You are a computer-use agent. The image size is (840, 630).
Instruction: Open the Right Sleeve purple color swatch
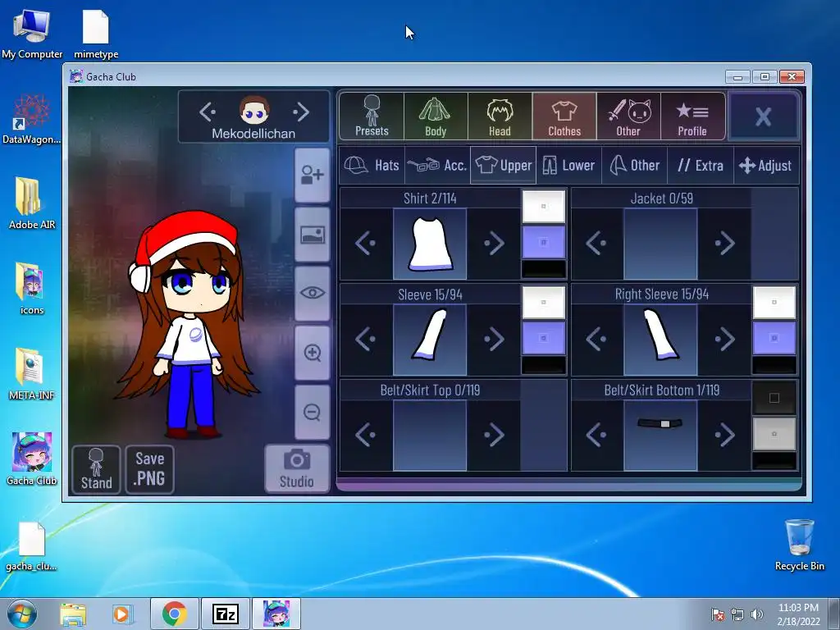774,338
